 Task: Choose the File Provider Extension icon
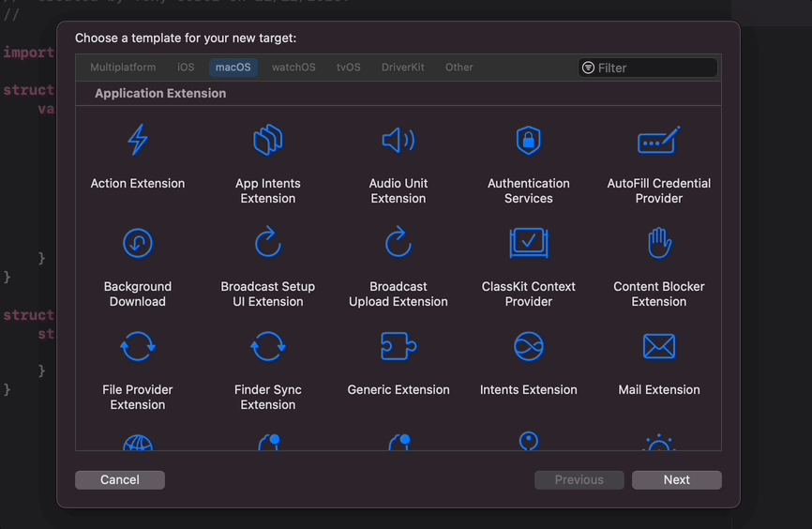click(x=138, y=346)
